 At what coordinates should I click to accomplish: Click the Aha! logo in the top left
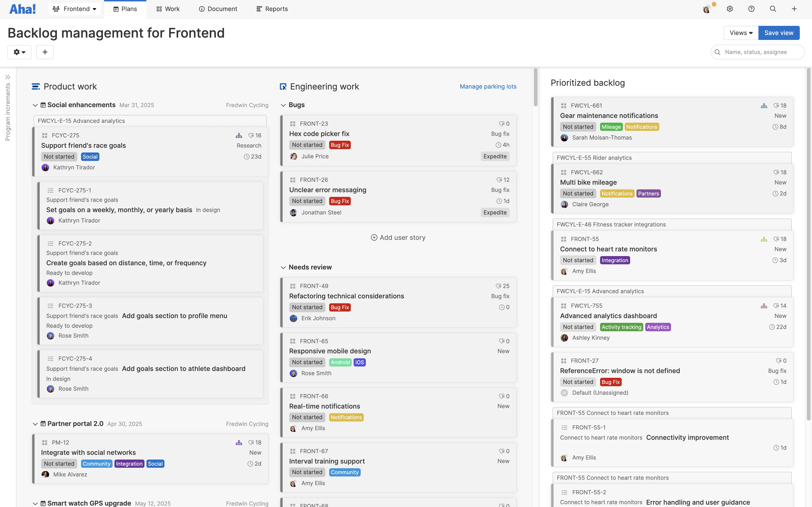(x=22, y=8)
